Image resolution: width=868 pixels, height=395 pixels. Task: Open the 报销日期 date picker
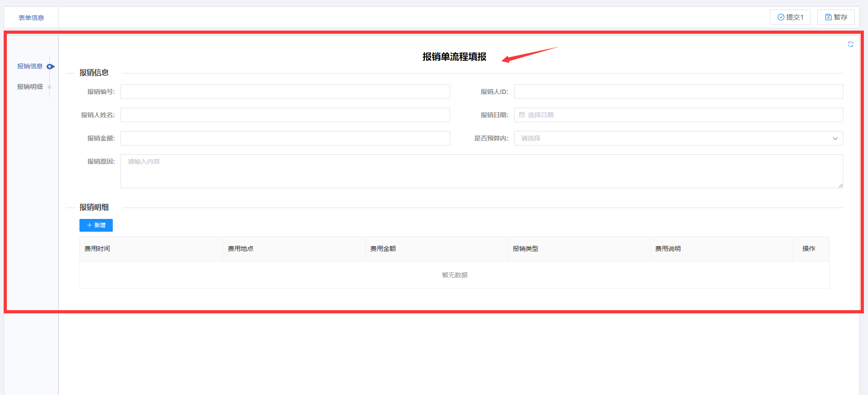point(678,115)
